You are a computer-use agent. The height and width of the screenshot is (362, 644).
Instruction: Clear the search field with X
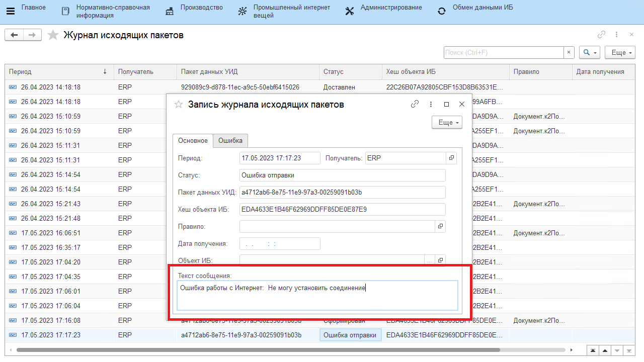(x=569, y=52)
